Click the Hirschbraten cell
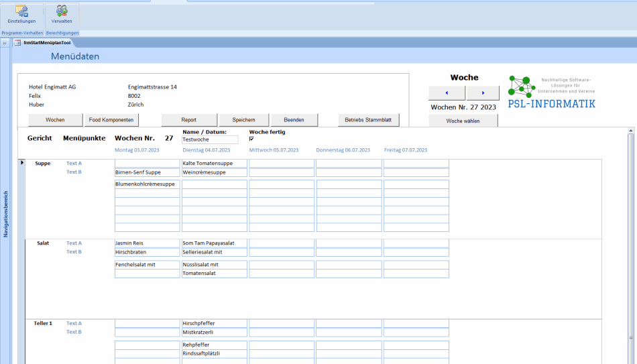 click(147, 252)
